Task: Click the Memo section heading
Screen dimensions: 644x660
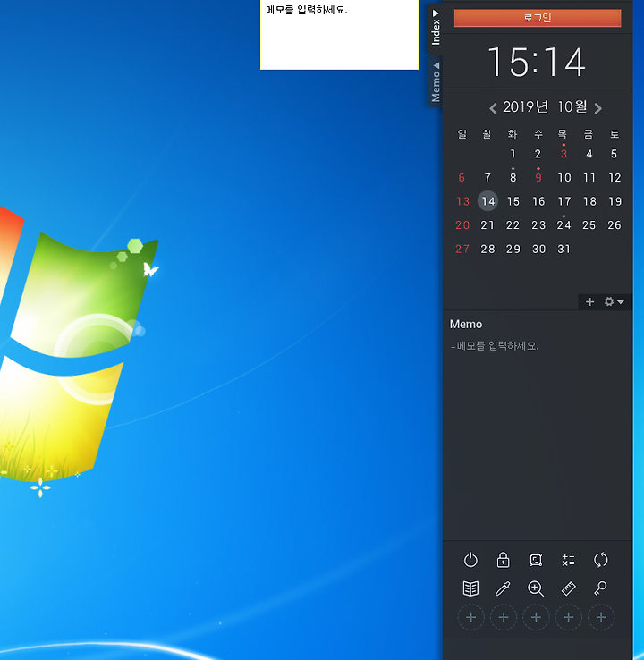Action: (465, 324)
